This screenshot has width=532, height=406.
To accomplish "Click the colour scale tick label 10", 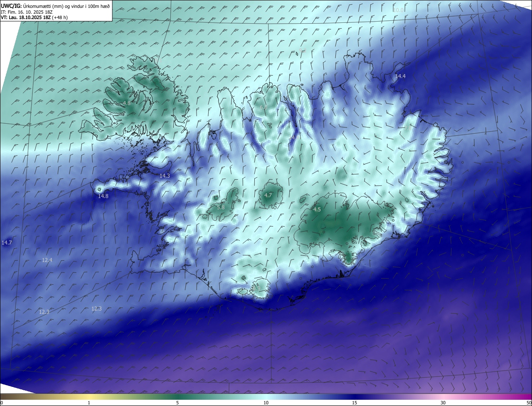I will pyautogui.click(x=266, y=403).
